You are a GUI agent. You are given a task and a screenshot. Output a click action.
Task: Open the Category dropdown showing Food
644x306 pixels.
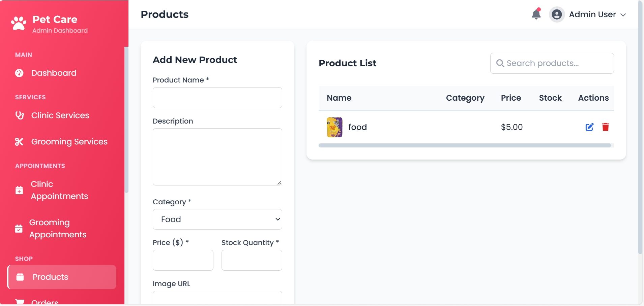(217, 219)
